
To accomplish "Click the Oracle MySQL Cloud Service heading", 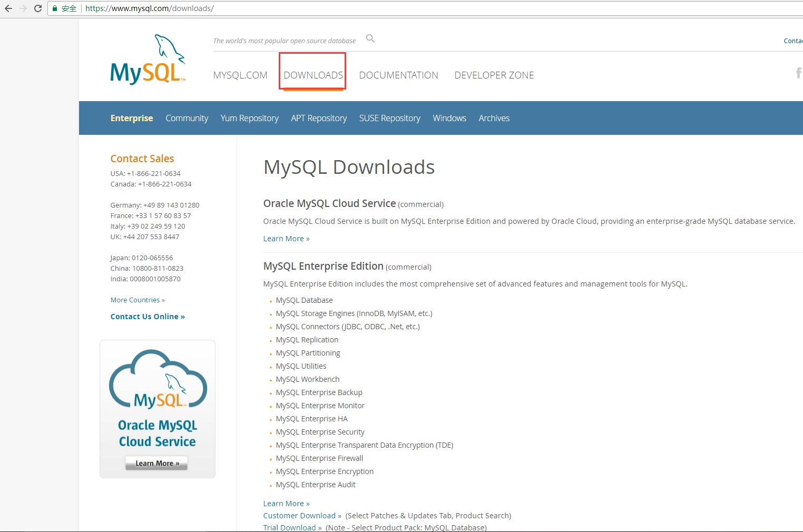I will 330,203.
